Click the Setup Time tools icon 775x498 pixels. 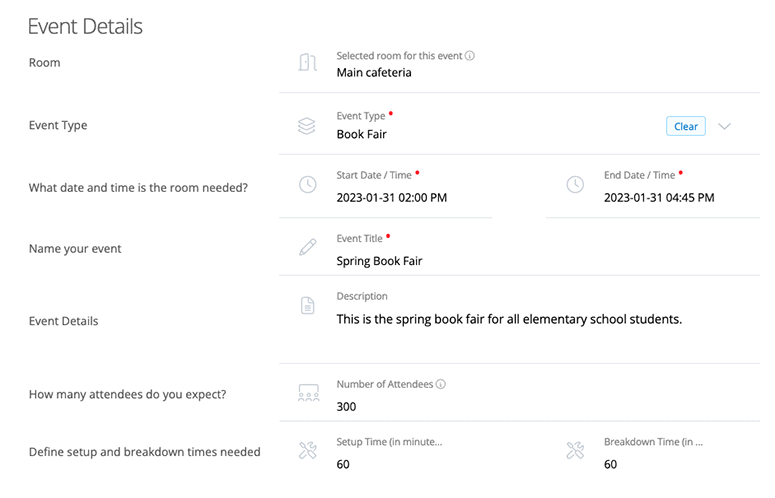pos(308,451)
